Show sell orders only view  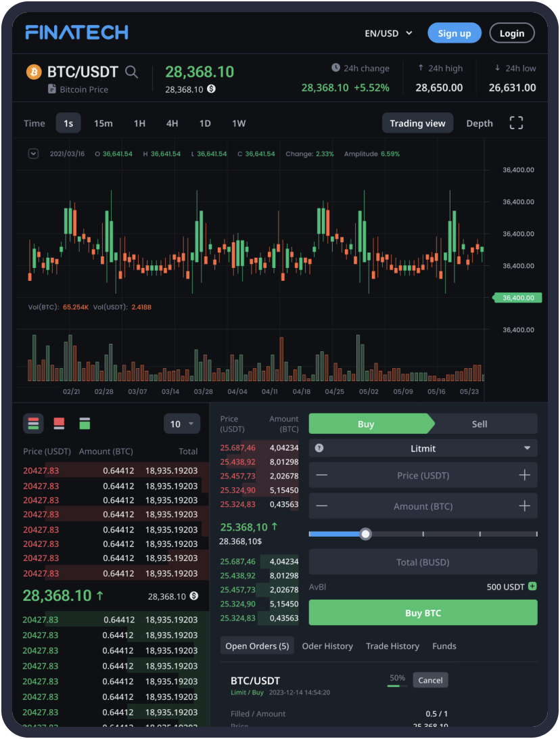pyautogui.click(x=59, y=423)
